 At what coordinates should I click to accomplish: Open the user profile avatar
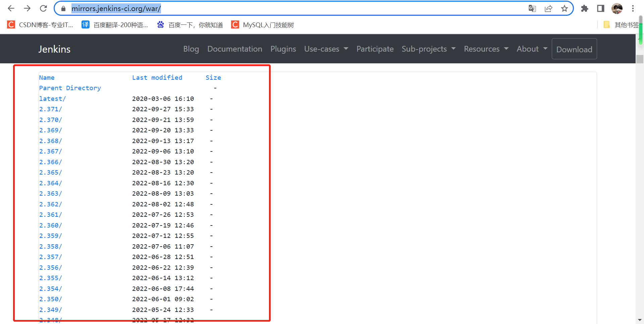tap(617, 8)
